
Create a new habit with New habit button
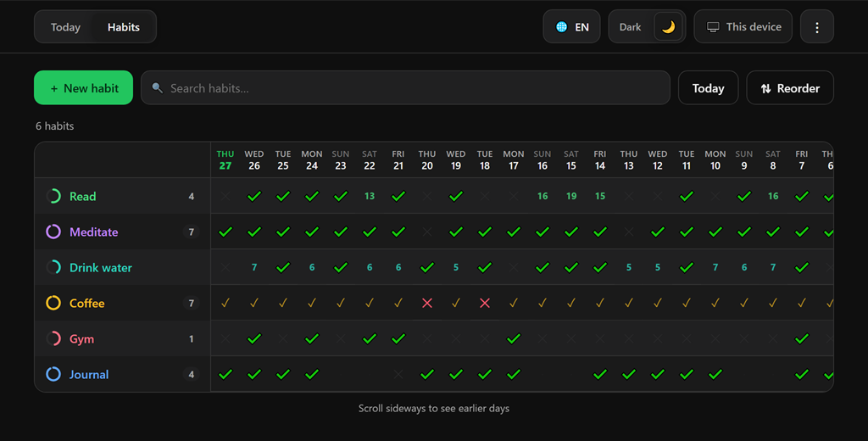click(84, 87)
